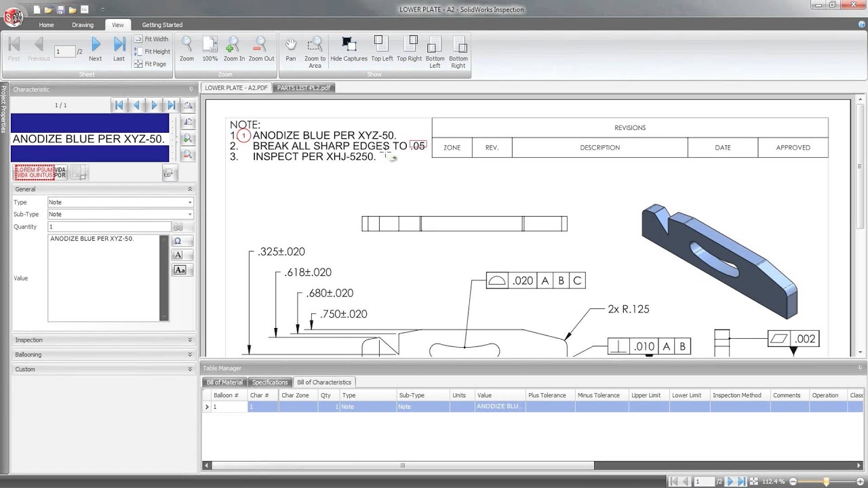Click the Zoom Out tool
This screenshot has height=488, width=868.
coord(261,49)
